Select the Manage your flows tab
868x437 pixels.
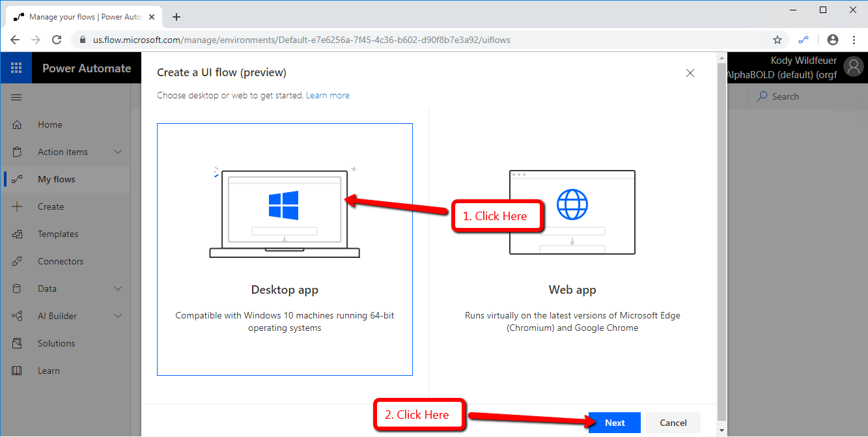pyautogui.click(x=85, y=17)
